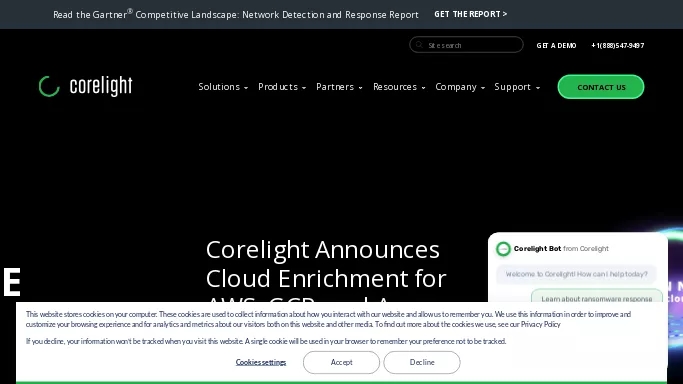The width and height of the screenshot is (683, 384).
Task: Click the Corelight Announces Cloud Enrichment headline
Action: [326, 271]
